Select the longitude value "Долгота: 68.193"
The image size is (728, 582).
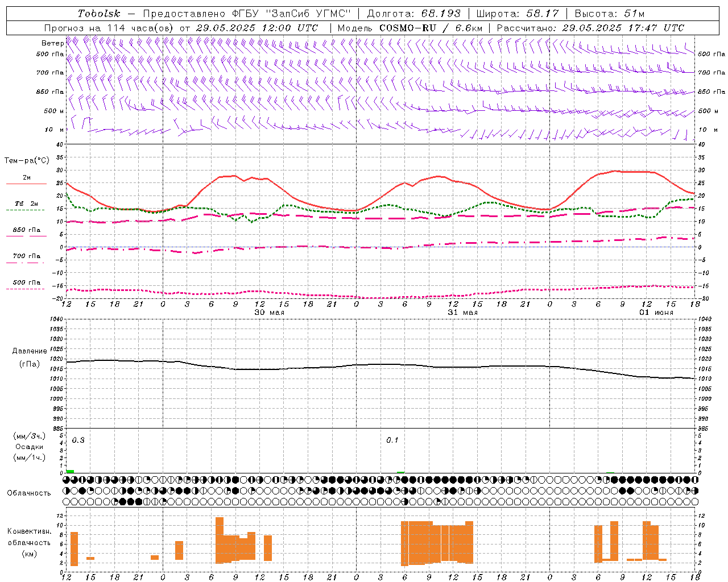(x=414, y=14)
